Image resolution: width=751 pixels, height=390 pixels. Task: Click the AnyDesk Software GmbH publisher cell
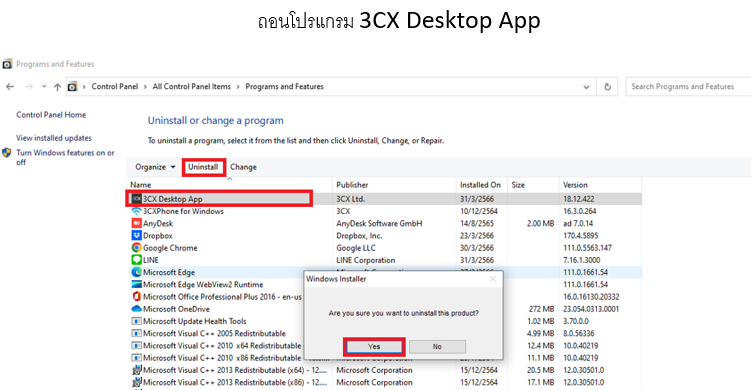(x=379, y=223)
